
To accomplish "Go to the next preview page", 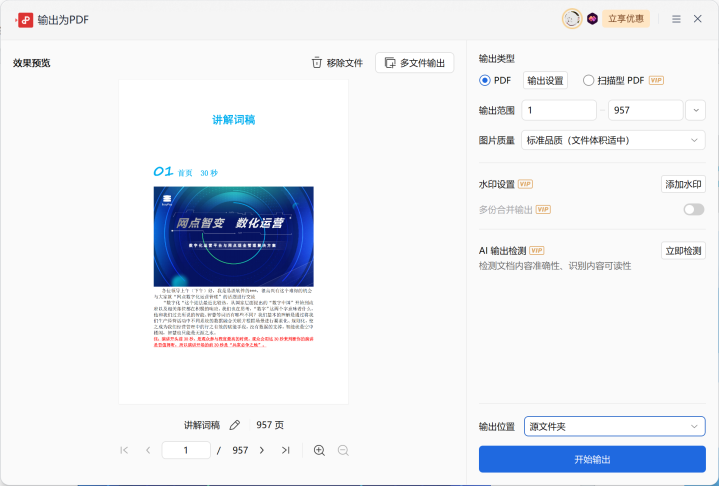I will (x=262, y=450).
